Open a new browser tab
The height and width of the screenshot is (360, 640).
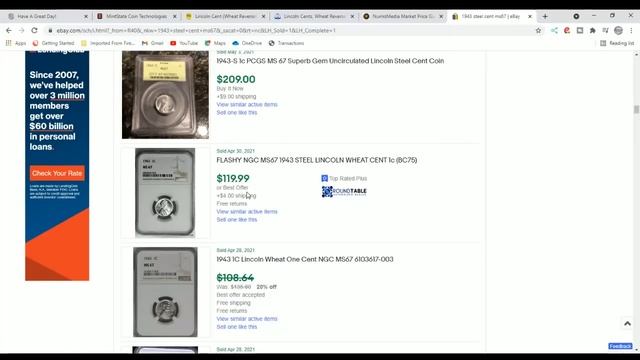(x=545, y=16)
